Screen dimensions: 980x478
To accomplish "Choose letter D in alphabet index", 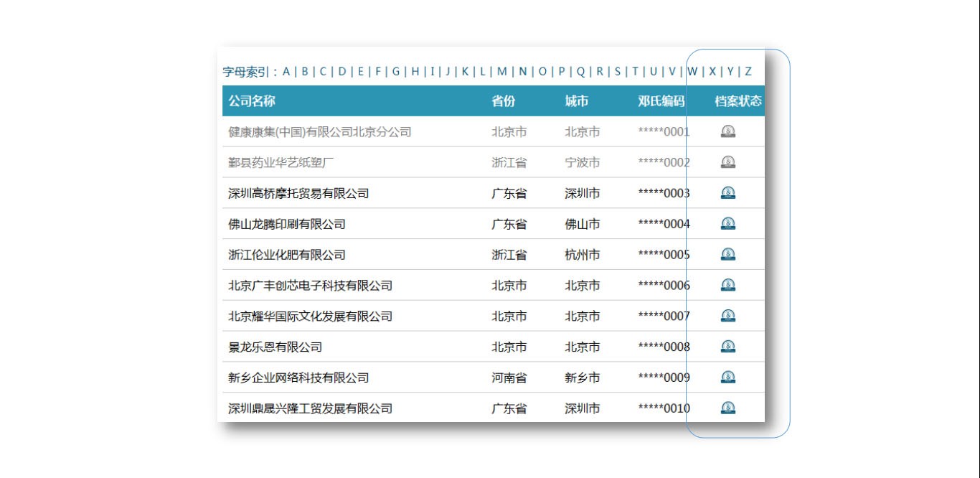I will (342, 72).
